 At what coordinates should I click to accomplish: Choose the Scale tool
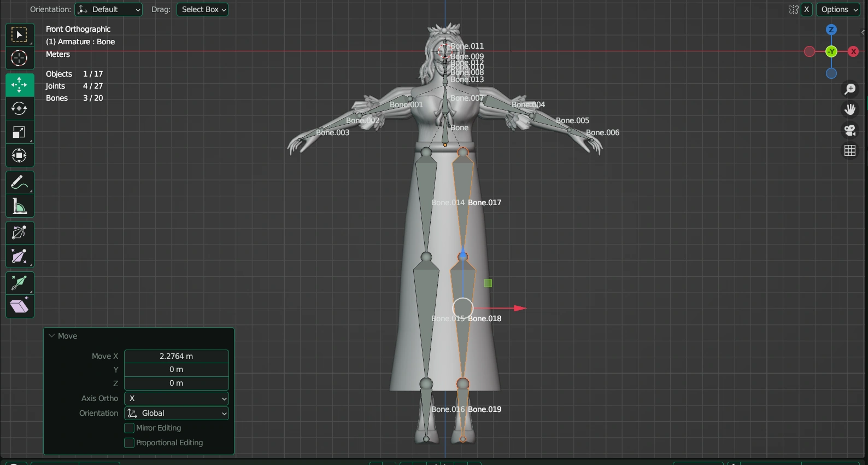19,132
